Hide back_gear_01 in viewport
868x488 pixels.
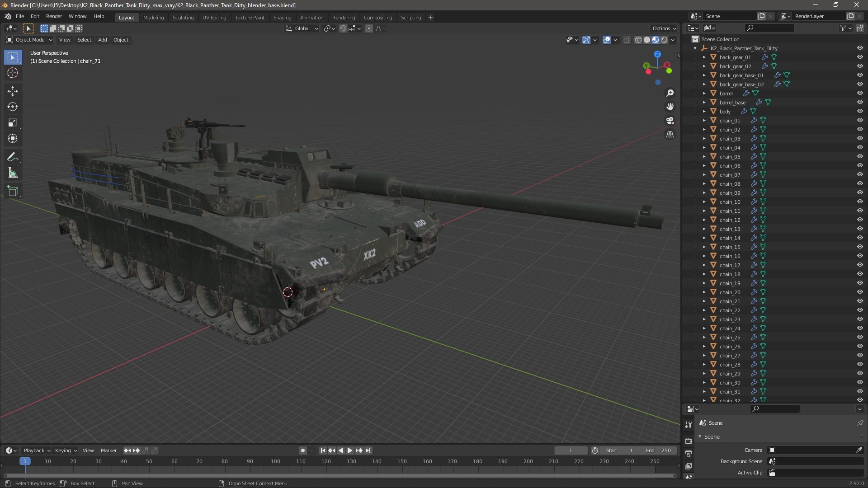click(860, 57)
